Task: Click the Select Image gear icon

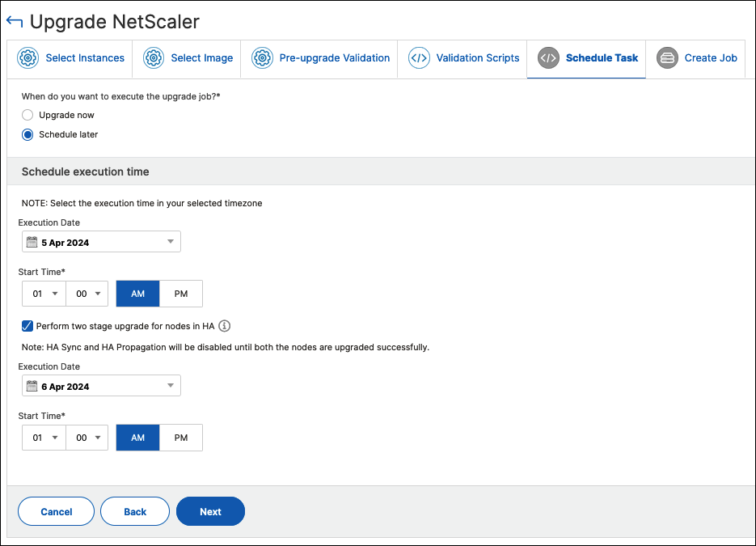Action: (154, 58)
